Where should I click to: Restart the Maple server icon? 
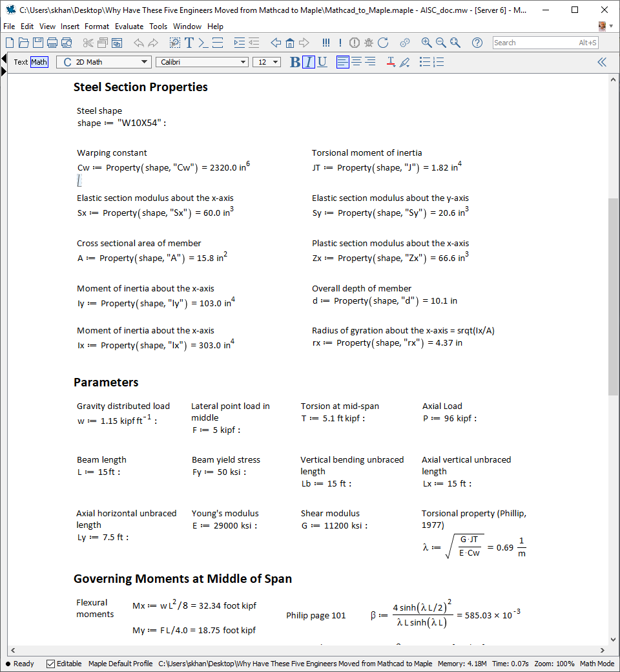pyautogui.click(x=382, y=43)
